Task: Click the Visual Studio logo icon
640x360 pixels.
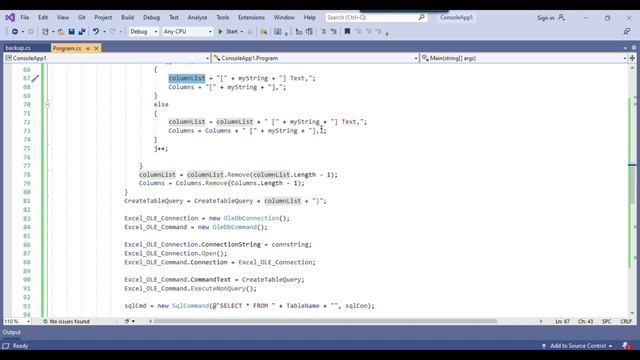Action: coord(10,18)
